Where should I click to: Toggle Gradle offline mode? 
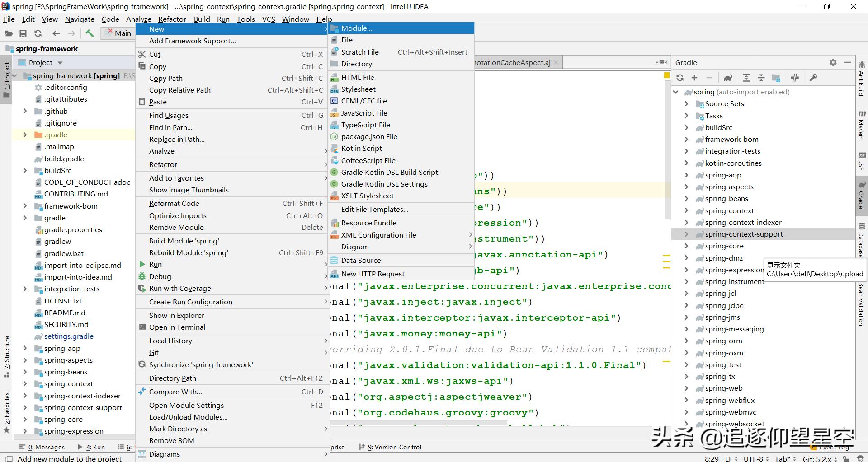pos(795,78)
